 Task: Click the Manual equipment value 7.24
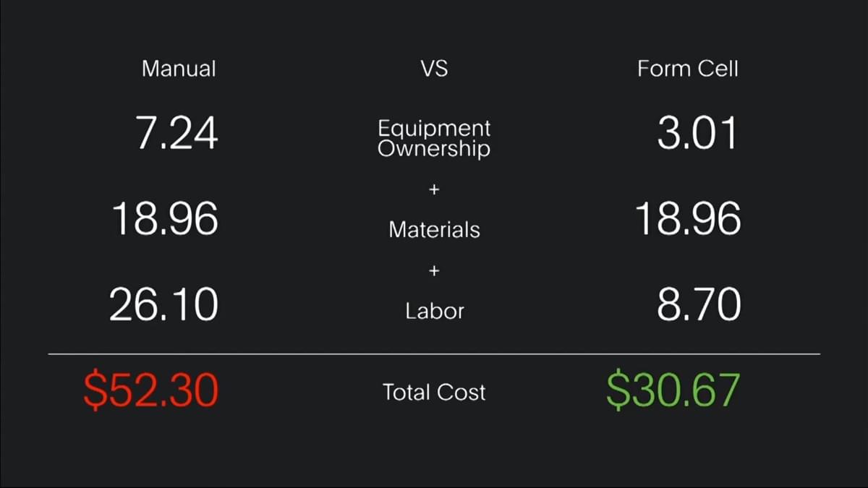coord(176,134)
